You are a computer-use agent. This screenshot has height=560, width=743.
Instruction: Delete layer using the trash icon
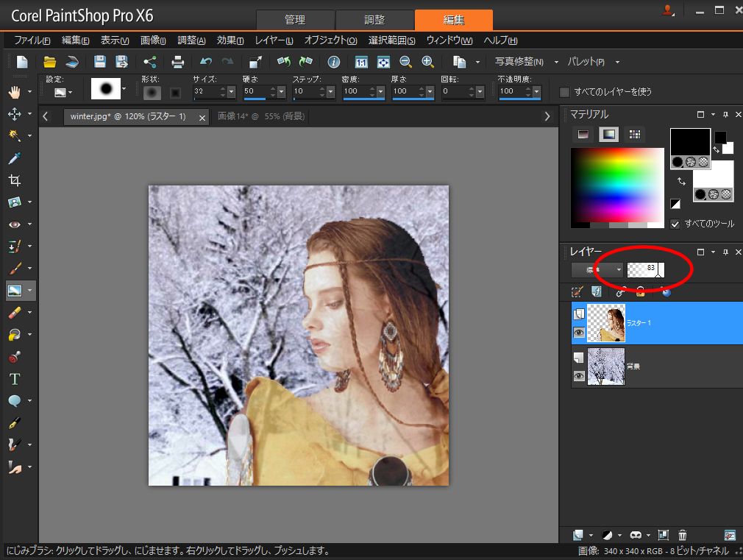click(x=683, y=535)
